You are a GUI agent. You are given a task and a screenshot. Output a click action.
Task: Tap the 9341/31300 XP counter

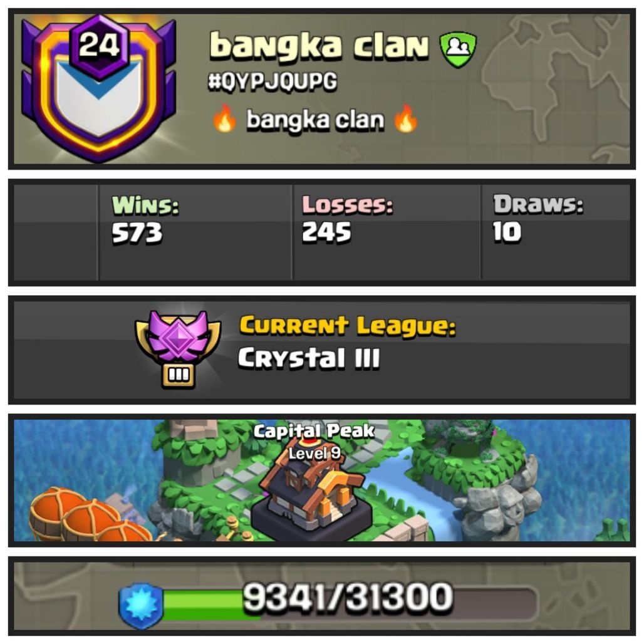point(348,597)
